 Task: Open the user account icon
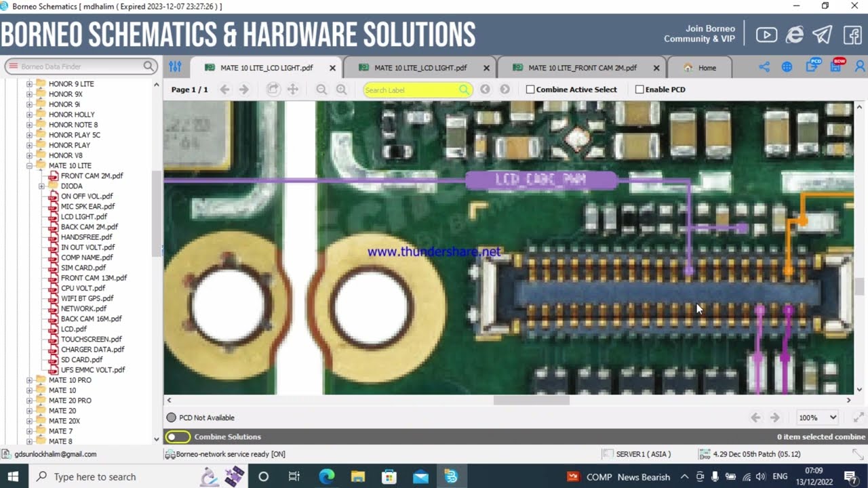[x=860, y=67]
